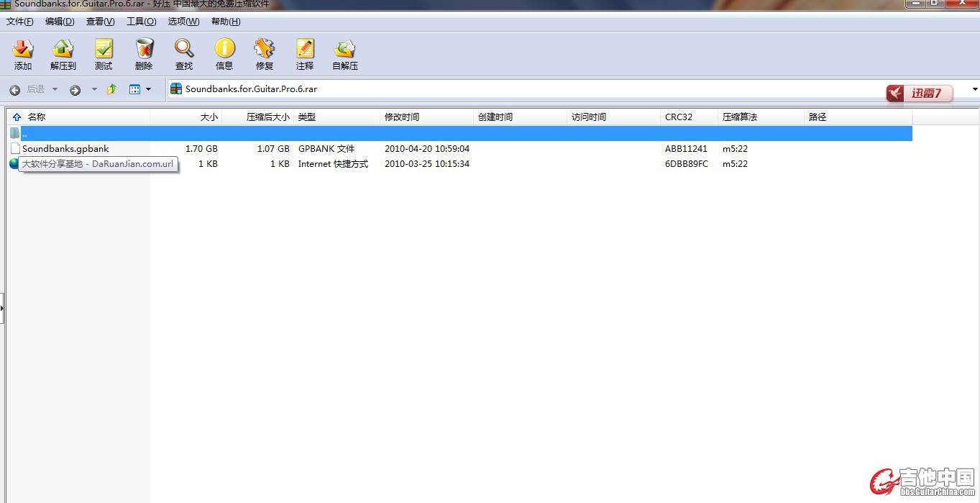Select the globe icon of the URL shortcut

pos(14,163)
